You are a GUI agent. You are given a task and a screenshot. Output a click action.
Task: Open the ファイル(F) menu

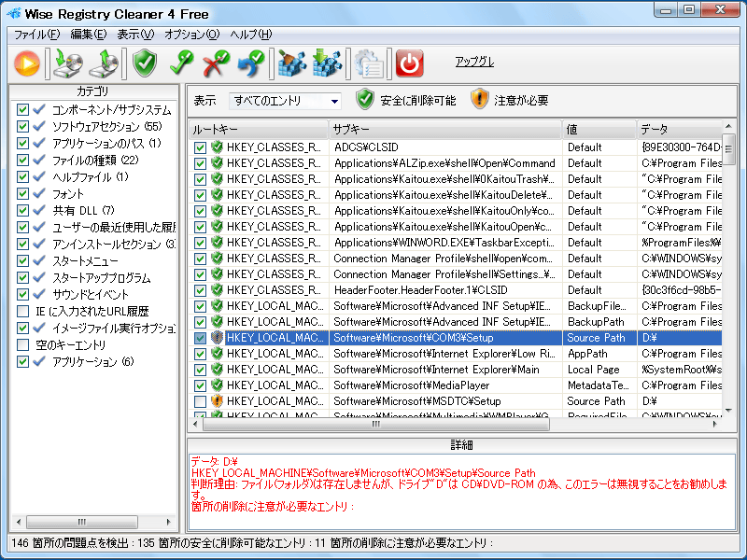click(x=36, y=35)
